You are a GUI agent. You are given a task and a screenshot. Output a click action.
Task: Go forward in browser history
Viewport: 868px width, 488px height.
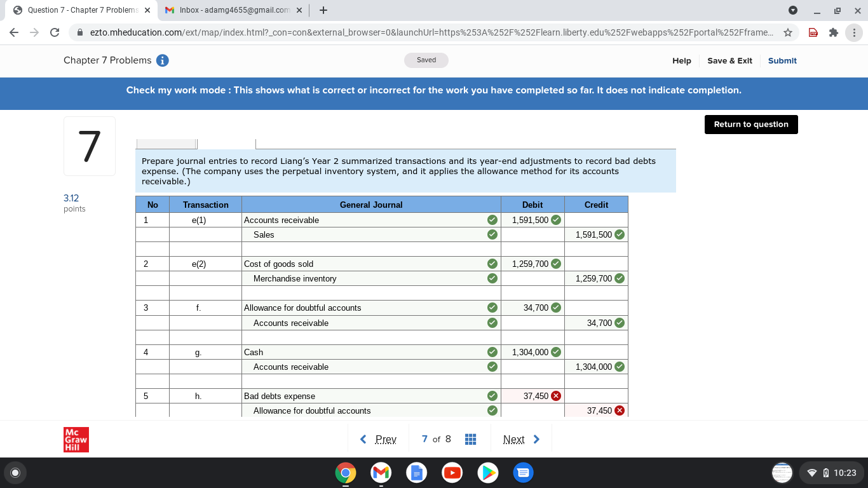coord(34,33)
